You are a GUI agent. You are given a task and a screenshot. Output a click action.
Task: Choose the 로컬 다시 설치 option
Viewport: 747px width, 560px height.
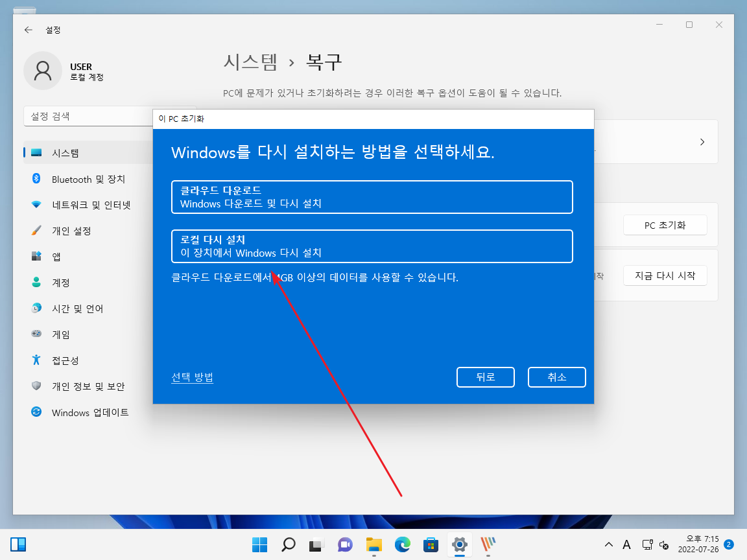(x=372, y=246)
